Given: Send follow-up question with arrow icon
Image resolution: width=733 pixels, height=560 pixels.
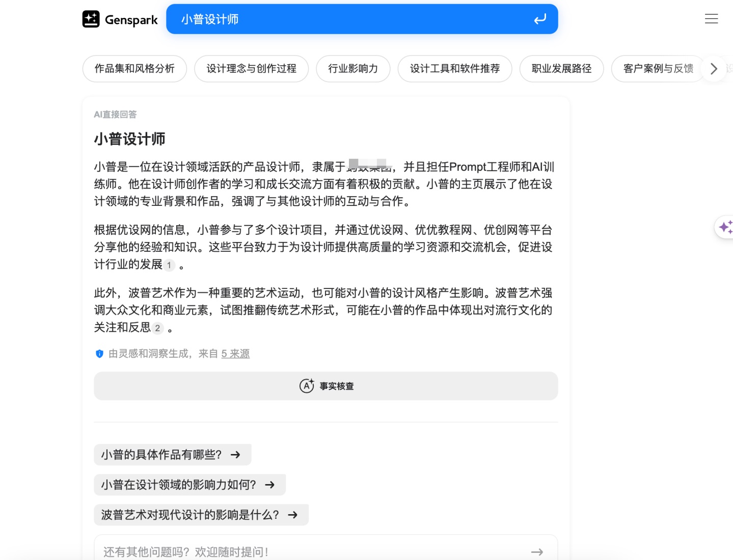Looking at the screenshot, I should click(536, 552).
